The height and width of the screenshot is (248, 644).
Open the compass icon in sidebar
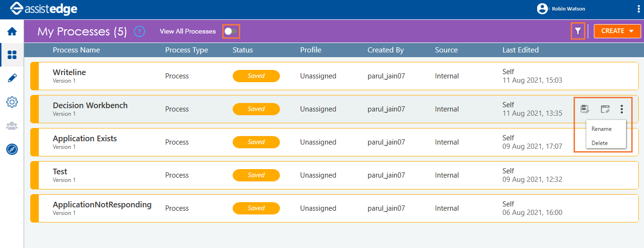coord(12,149)
